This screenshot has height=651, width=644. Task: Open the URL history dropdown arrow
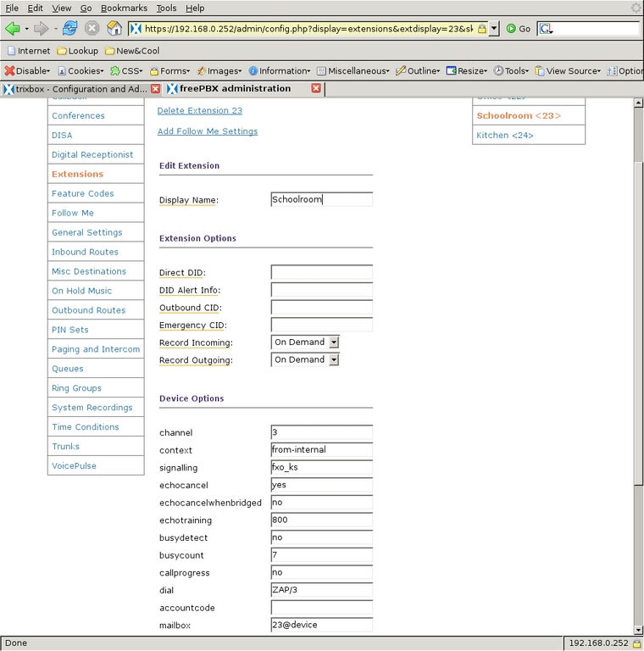[494, 28]
